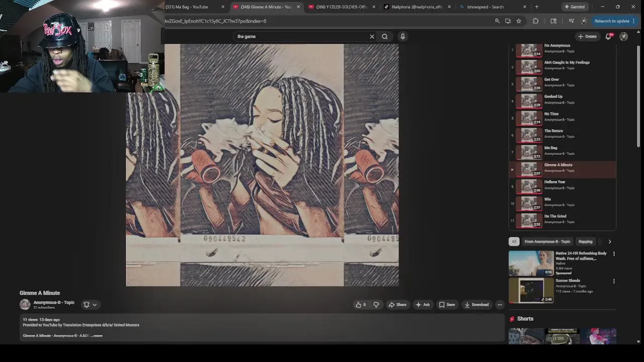Switch to Nailphoria TikTok tab
Image resolution: width=644 pixels, height=362 pixels.
[417, 7]
